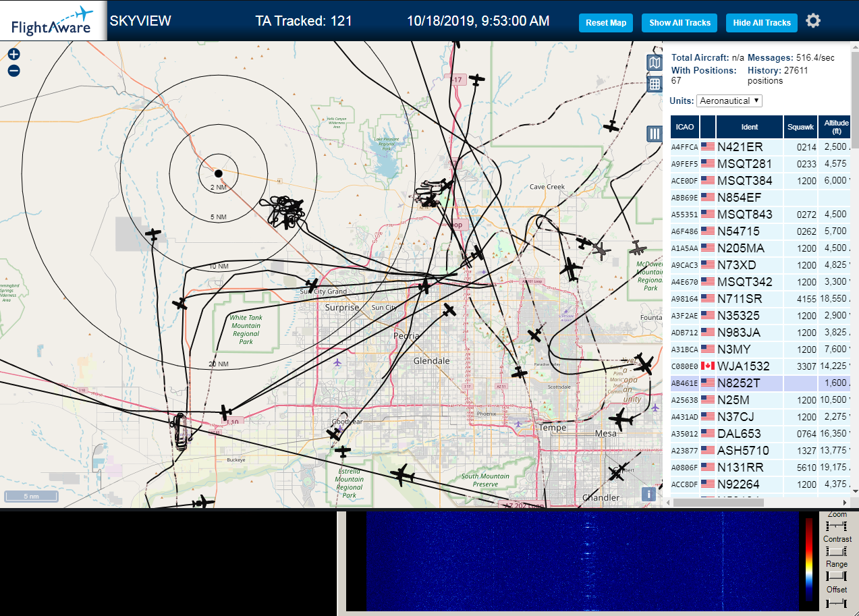Image resolution: width=859 pixels, height=616 pixels.
Task: Select the aircraft icon on the 5 NM ring's left side
Action: 154,234
